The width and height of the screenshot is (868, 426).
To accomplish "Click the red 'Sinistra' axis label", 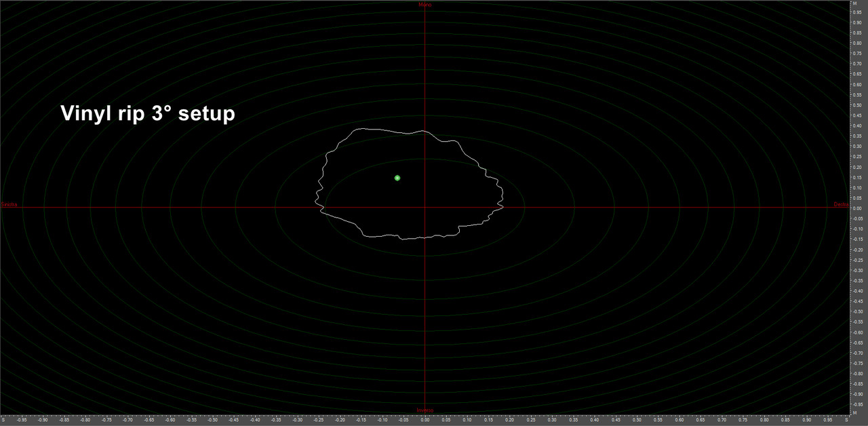I will coord(9,204).
